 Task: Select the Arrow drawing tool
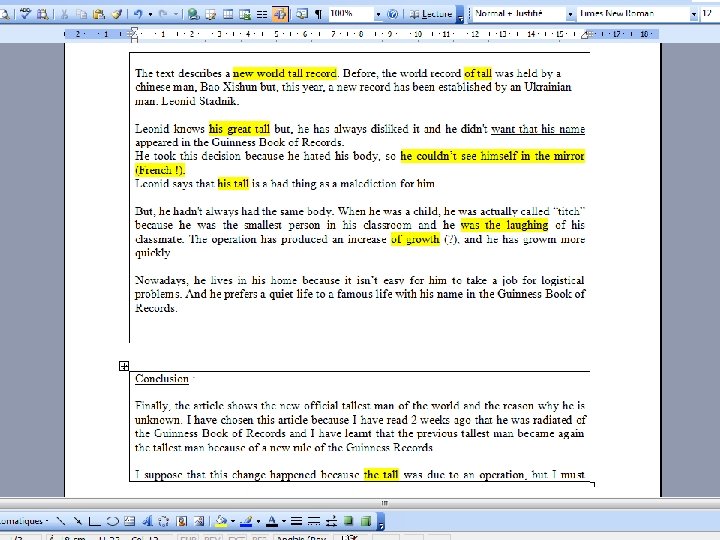click(x=78, y=521)
